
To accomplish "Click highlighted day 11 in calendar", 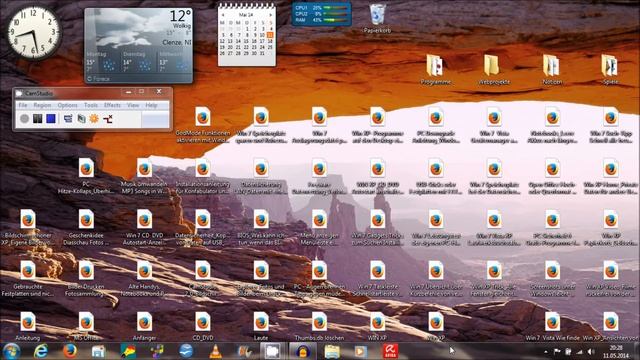I will pos(270,35).
